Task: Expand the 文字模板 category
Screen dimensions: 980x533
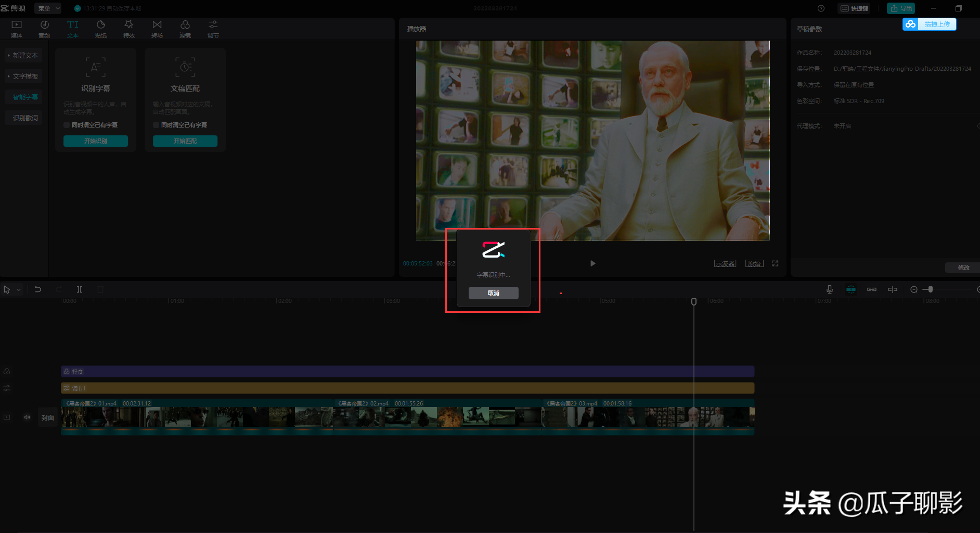Action: (23, 76)
